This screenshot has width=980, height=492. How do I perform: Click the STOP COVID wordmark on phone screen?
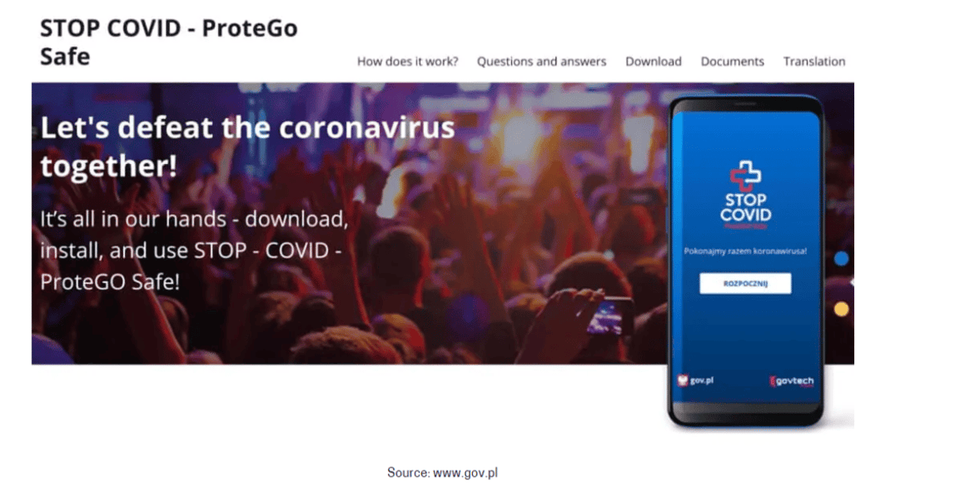coord(746,207)
